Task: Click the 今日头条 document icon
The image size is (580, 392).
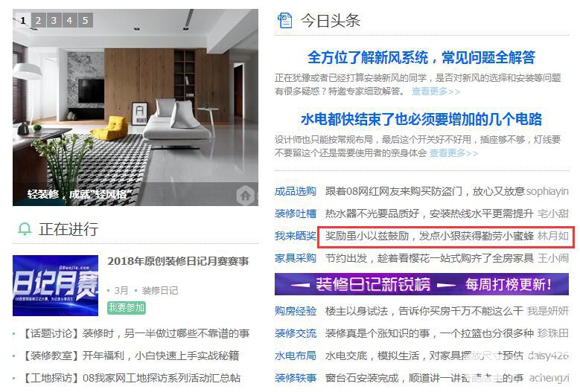Action: coord(284,20)
